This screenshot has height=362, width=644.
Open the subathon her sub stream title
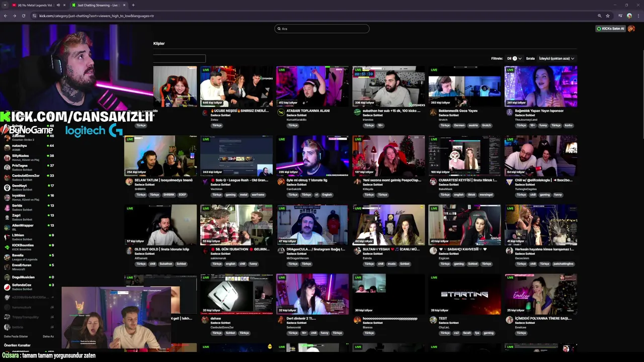391,111
